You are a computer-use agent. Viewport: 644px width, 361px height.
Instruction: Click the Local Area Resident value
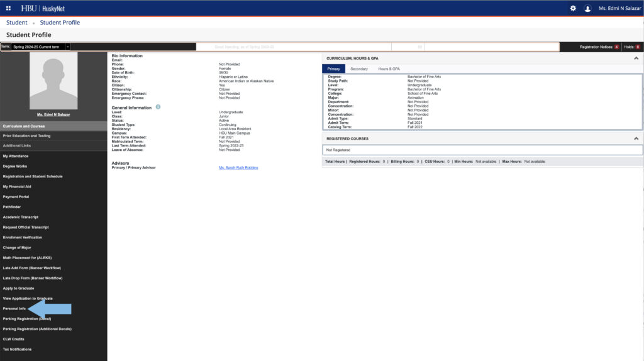pos(235,129)
